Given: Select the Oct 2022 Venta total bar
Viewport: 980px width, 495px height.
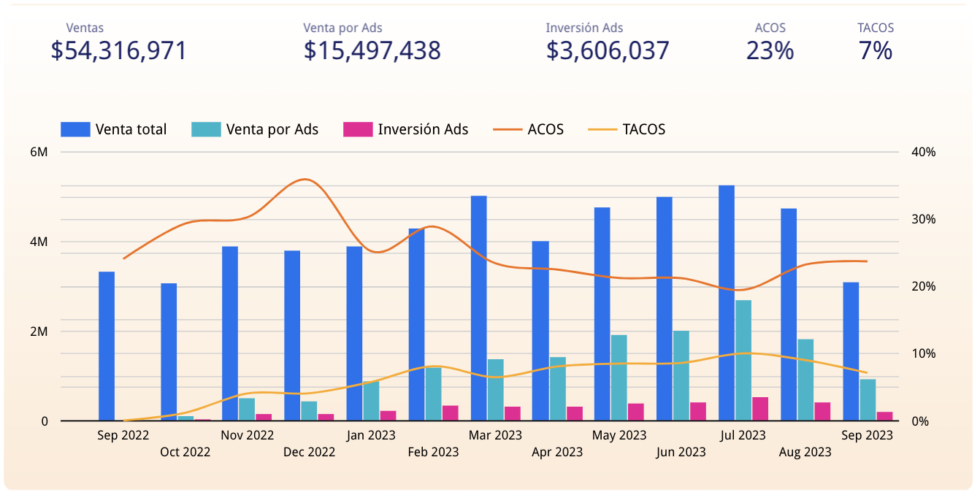Looking at the screenshot, I should click(169, 352).
